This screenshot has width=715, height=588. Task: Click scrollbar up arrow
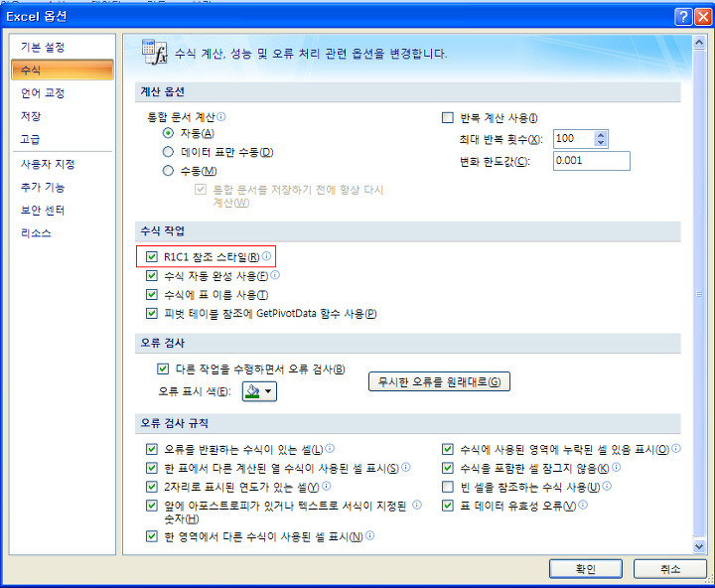pos(698,43)
